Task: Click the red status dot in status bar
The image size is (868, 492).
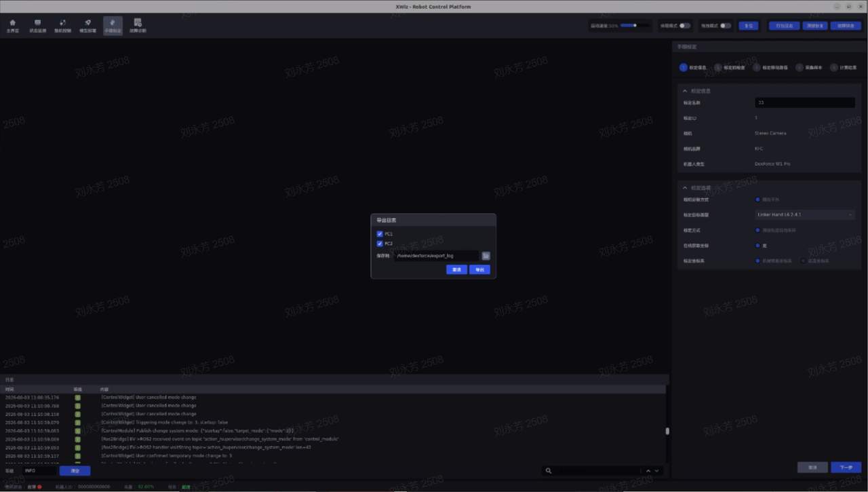Action: click(40, 487)
